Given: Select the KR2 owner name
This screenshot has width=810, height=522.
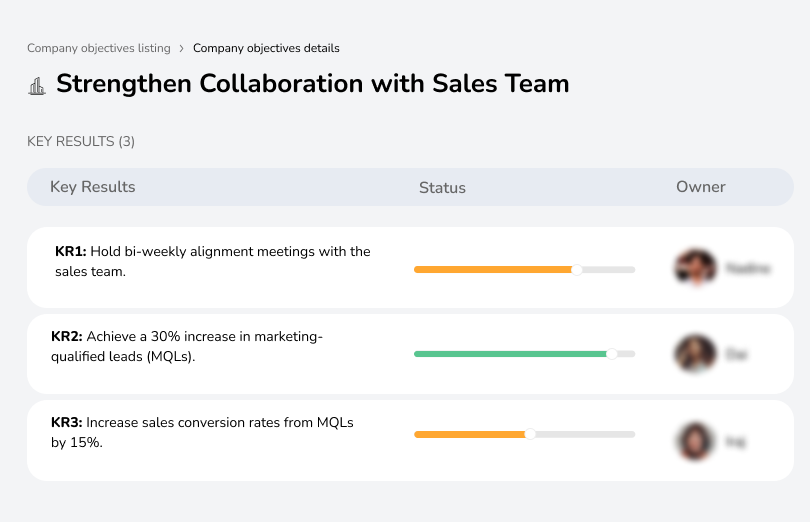Looking at the screenshot, I should pos(737,354).
